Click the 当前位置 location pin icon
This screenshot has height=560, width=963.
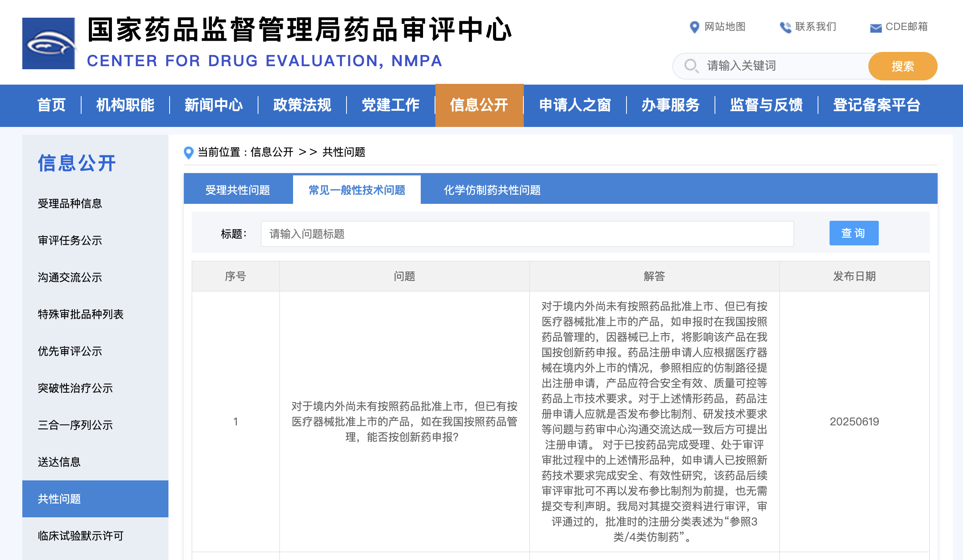pyautogui.click(x=188, y=153)
